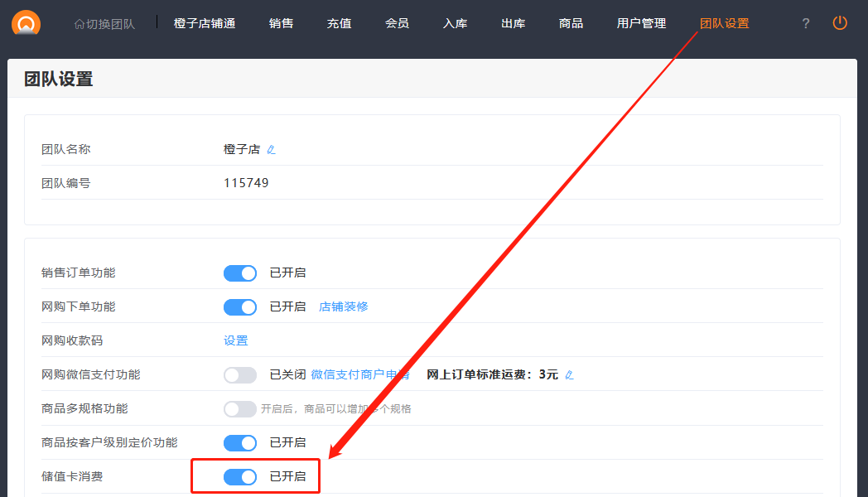This screenshot has height=497, width=868.
Task: Open the 橙子店铺通 menu item
Action: (x=205, y=24)
